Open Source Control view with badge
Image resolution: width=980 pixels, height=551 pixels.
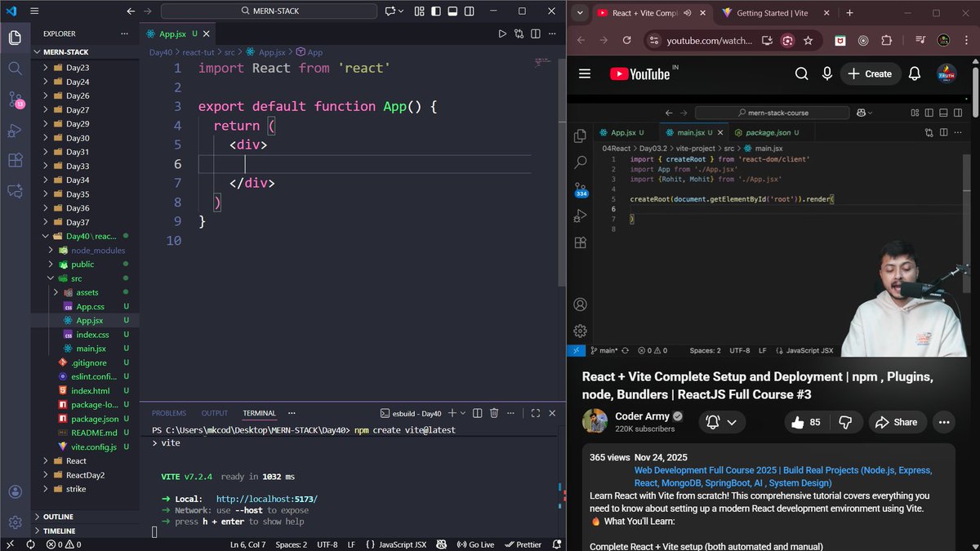point(16,100)
